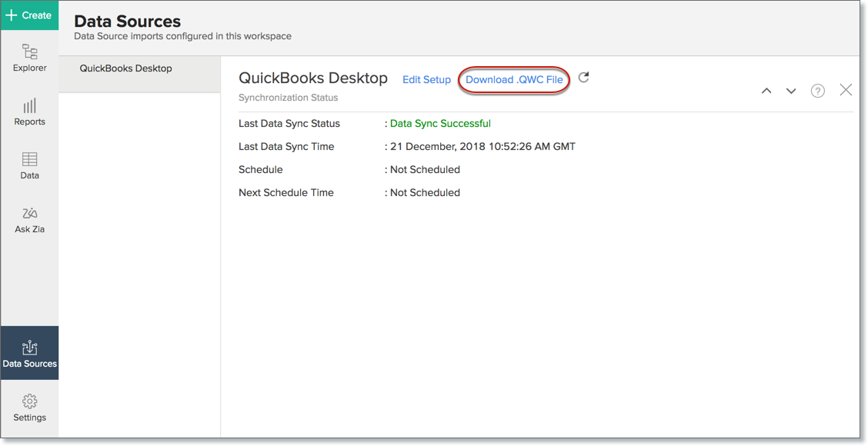Navigate down with the downward chevron
Image resolution: width=868 pixels, height=446 pixels.
click(x=791, y=90)
